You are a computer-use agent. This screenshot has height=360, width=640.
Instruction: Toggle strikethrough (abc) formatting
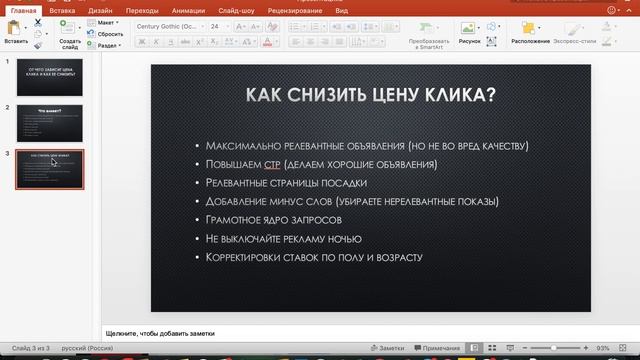pyautogui.click(x=185, y=42)
